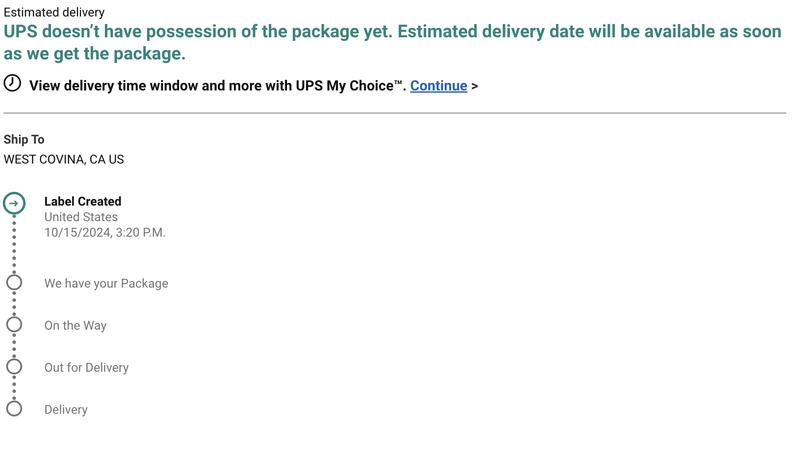The image size is (800, 452).
Task: Click the Estimated delivery heading
Action: tap(54, 12)
